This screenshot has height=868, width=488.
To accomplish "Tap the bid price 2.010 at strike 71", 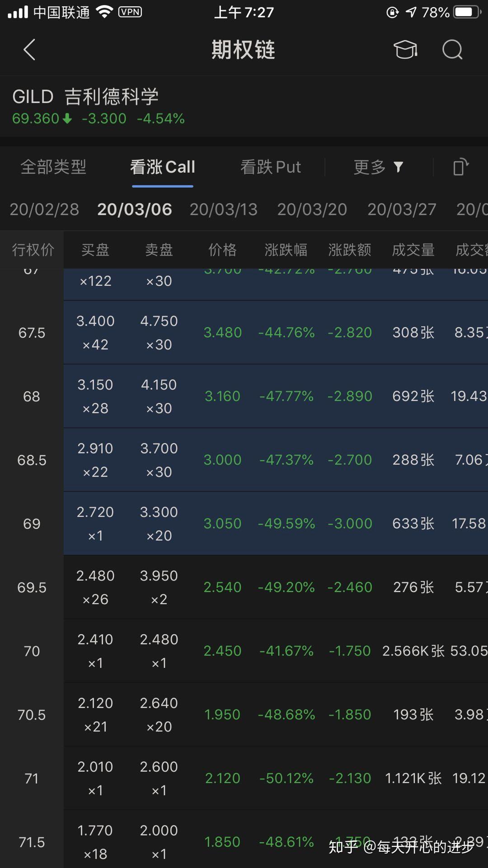I will 95,767.
